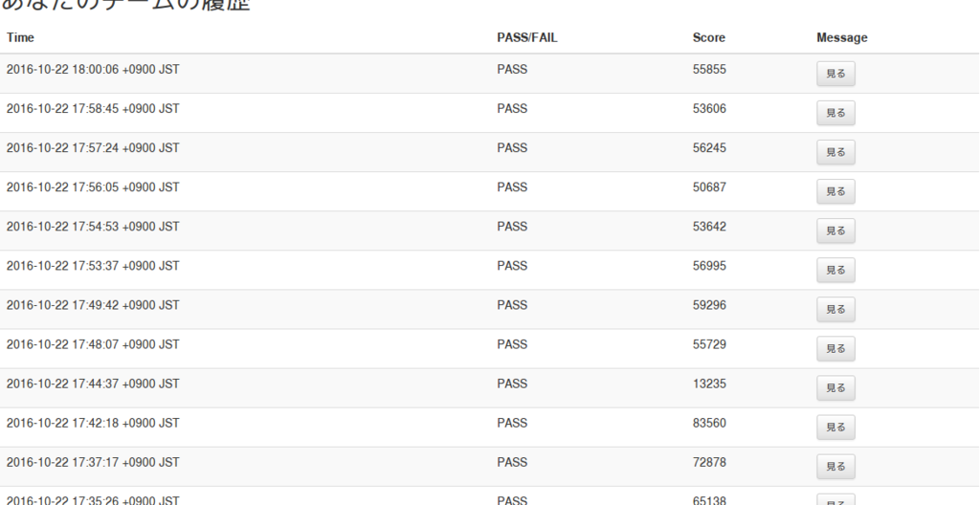Image resolution: width=980 pixels, height=505 pixels.
Task: Open message for the 55855 score run
Action: (x=835, y=74)
